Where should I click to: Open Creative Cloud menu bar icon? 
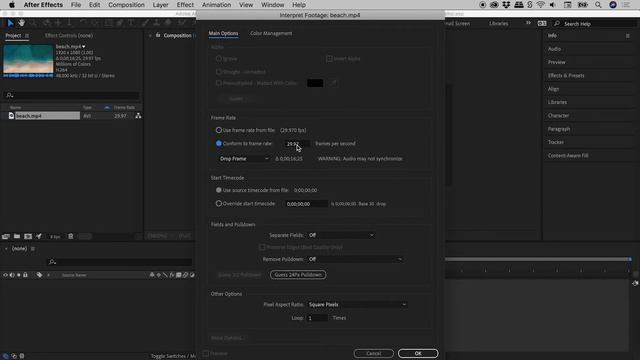(x=494, y=5)
